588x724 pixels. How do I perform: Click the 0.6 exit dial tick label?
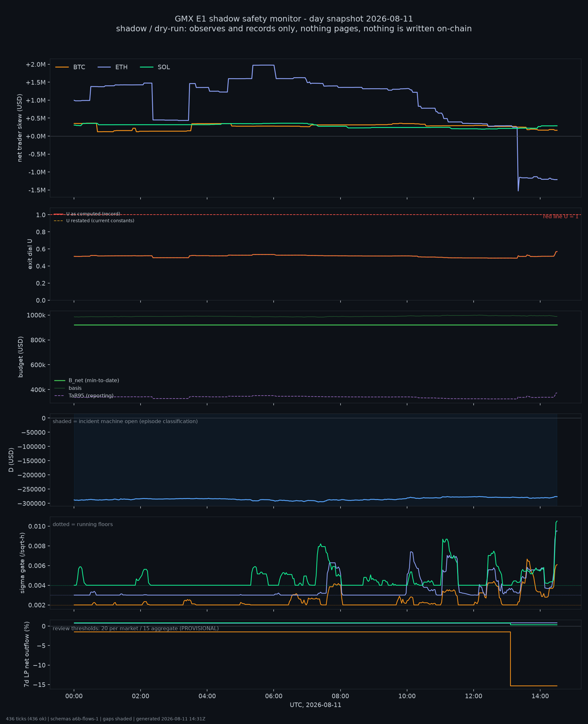(41, 249)
